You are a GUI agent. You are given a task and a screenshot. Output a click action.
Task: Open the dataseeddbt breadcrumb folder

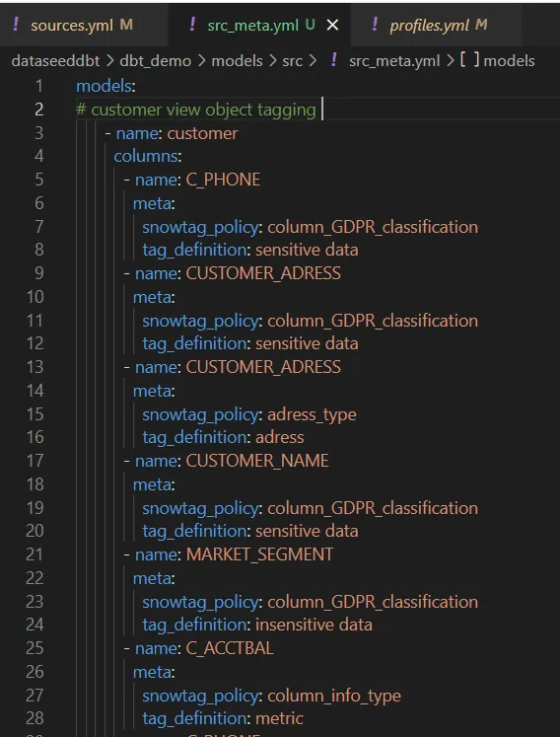click(x=55, y=61)
